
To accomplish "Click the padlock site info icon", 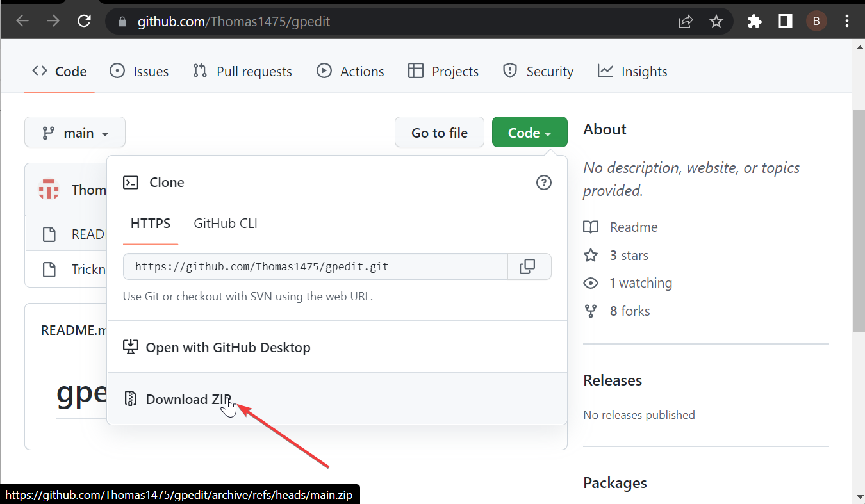I will (x=124, y=22).
